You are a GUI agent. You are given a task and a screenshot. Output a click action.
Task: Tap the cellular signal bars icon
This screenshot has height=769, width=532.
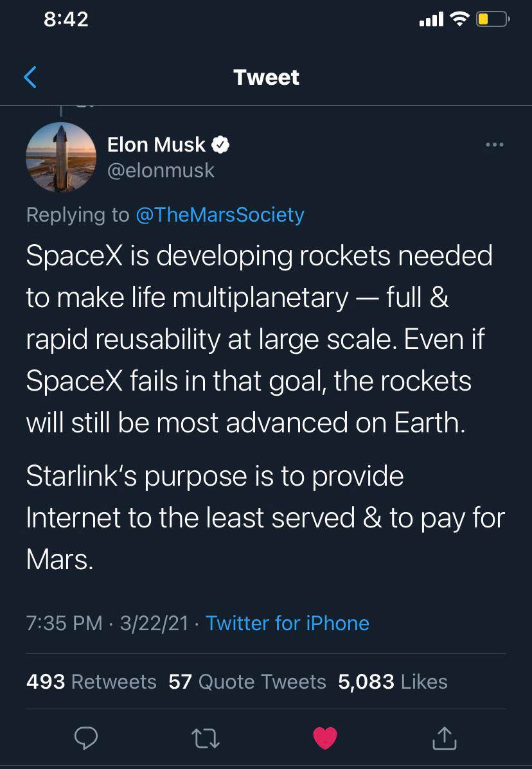point(430,19)
